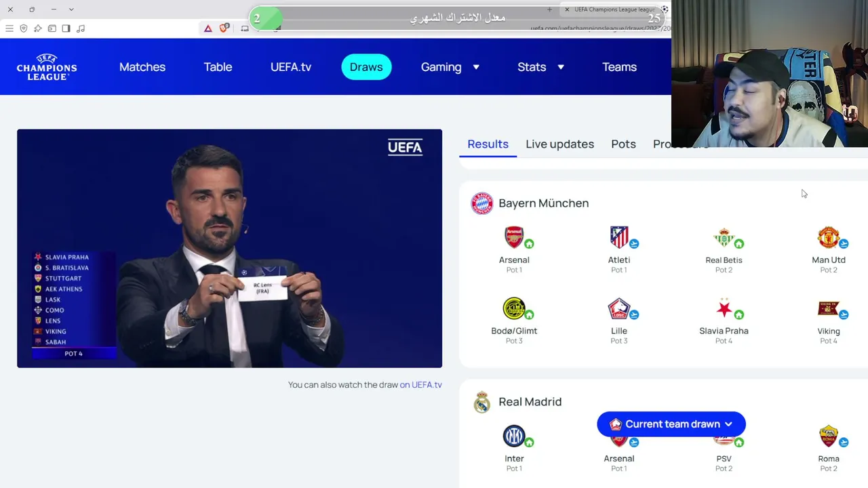Switch to the Pots tab
This screenshot has height=488, width=868.
coord(623,144)
